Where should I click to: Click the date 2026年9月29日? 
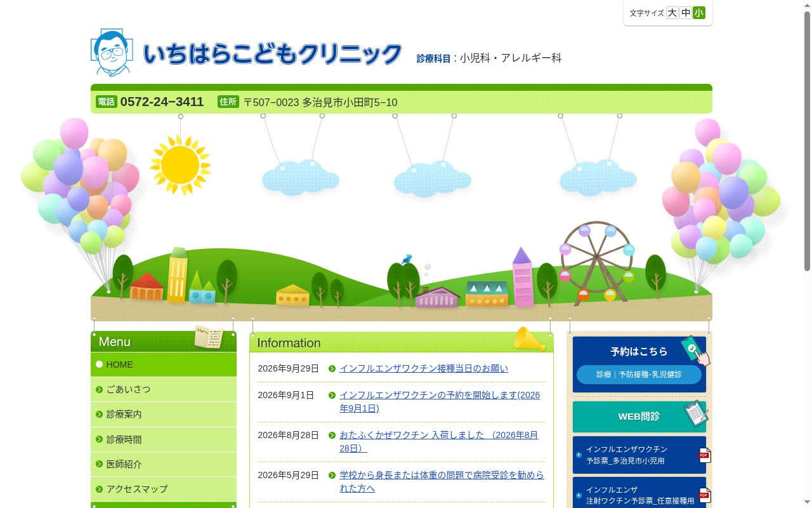coord(288,368)
